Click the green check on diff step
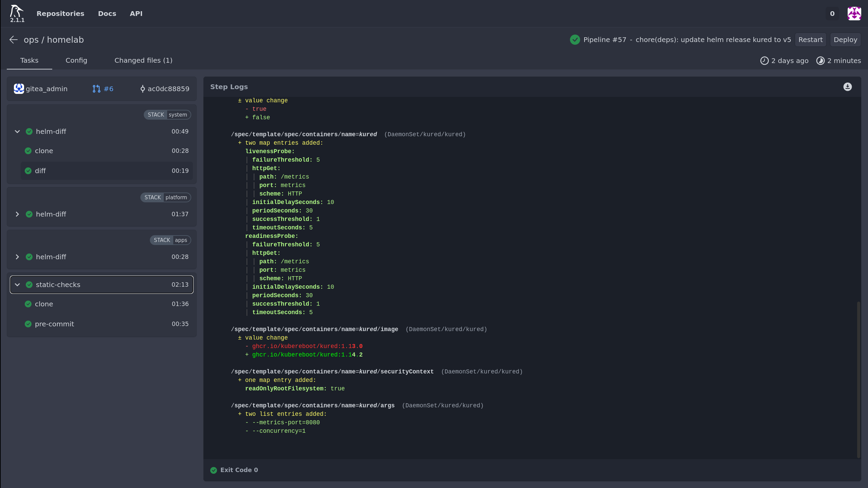The image size is (868, 488). pos(28,171)
